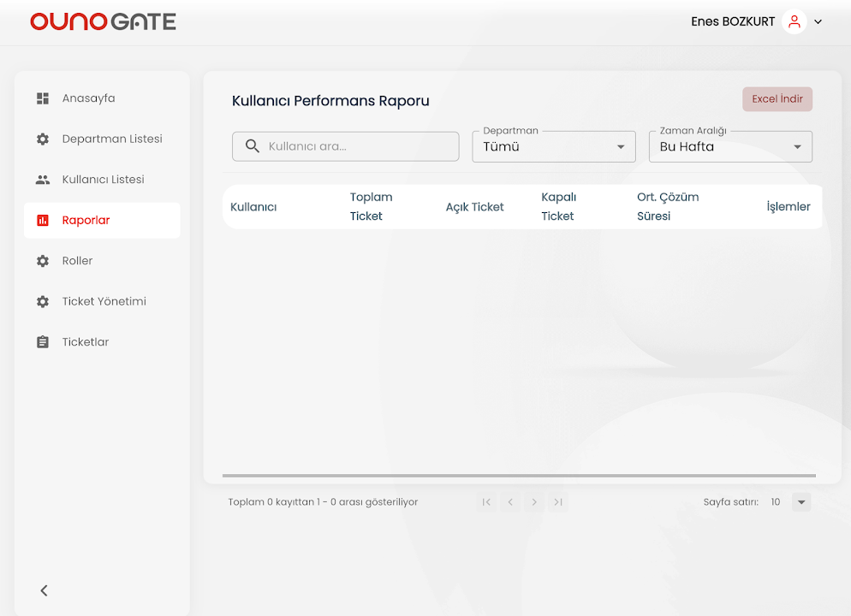Click the horizontal scrollbar under the table

(x=519, y=476)
